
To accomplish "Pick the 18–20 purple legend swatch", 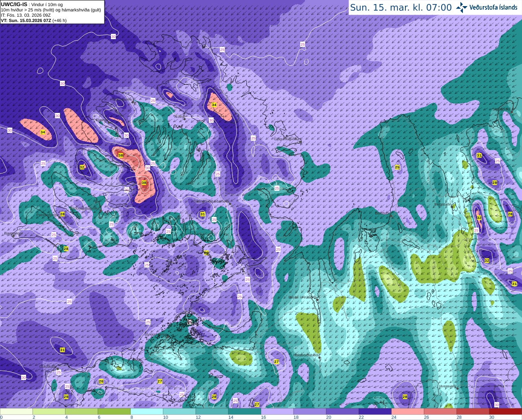I will click(x=310, y=411).
